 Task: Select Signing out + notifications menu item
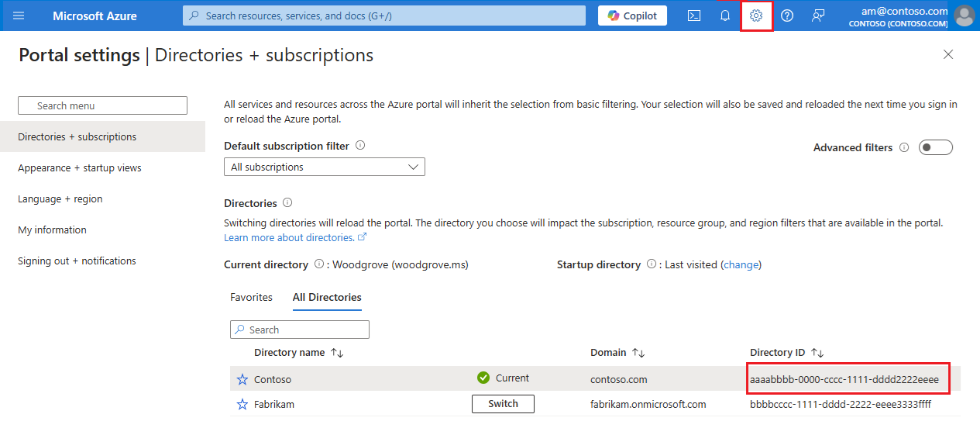(x=102, y=261)
